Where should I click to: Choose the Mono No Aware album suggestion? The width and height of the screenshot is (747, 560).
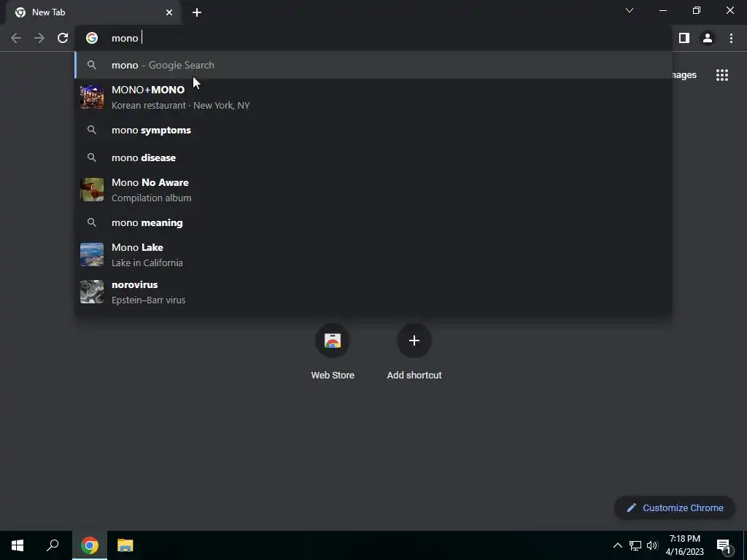[x=373, y=190]
